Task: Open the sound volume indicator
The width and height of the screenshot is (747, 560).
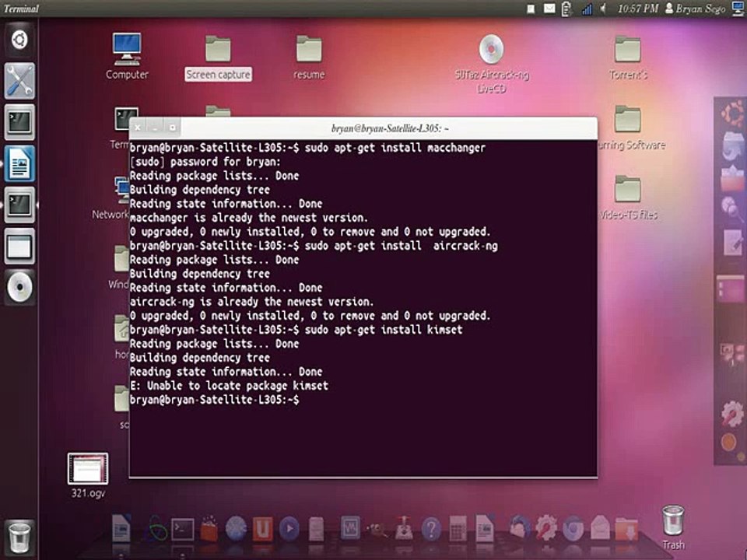Action: coord(603,9)
